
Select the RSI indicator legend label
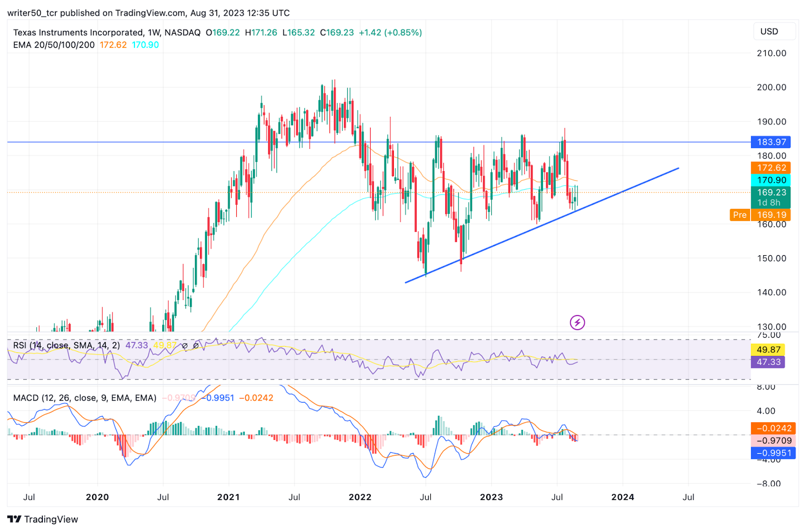pos(66,345)
